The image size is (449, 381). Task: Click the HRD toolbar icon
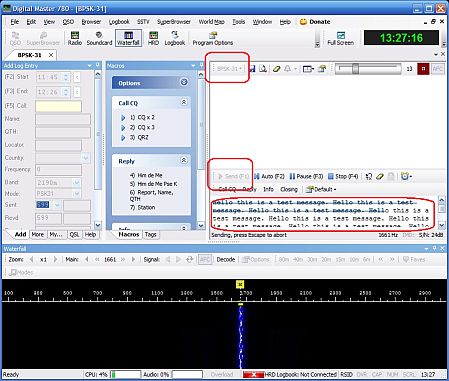(153, 38)
